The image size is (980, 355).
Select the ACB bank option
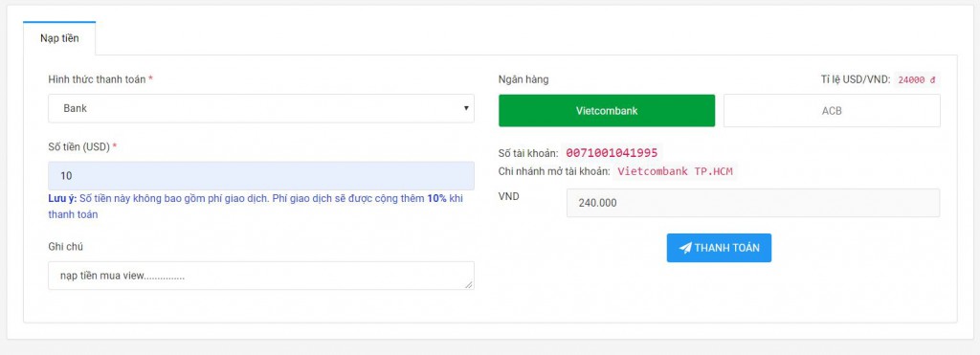(x=832, y=111)
